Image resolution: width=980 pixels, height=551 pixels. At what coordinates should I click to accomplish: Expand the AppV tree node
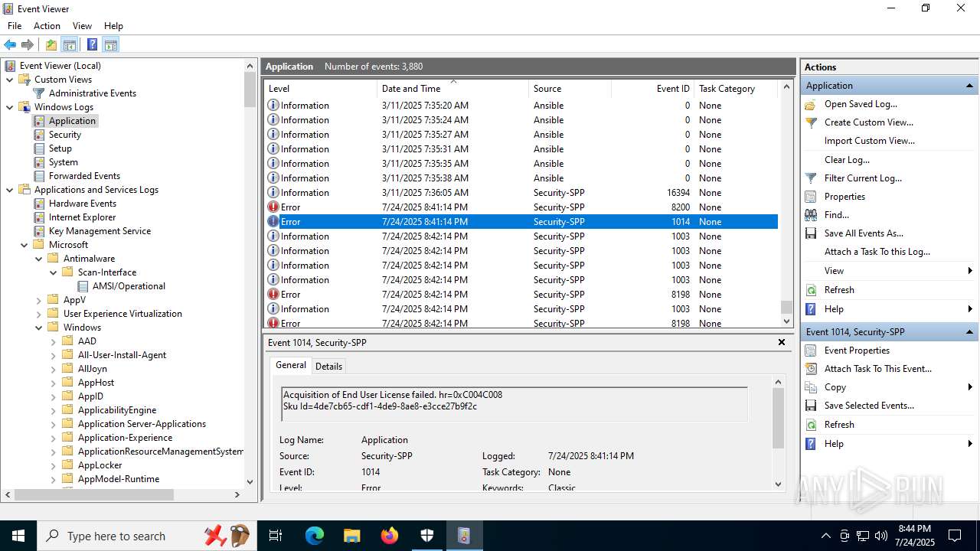click(x=39, y=300)
